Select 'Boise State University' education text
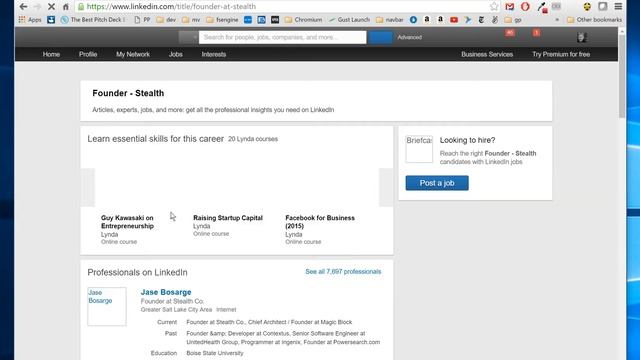Viewport: 640px width, 360px height. pos(215,353)
